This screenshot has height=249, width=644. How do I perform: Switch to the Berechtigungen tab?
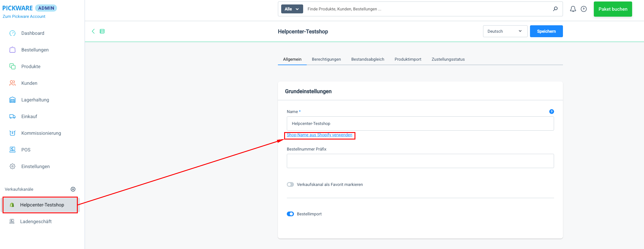326,59
